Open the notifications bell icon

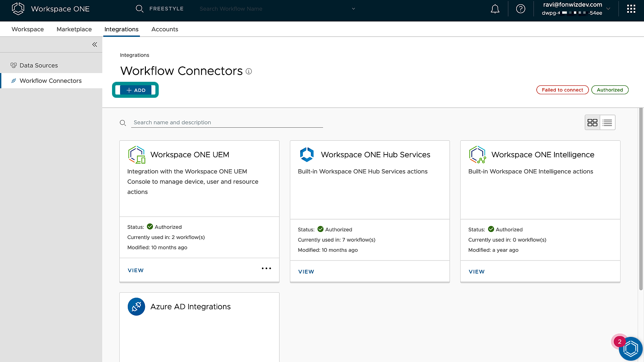tap(495, 9)
